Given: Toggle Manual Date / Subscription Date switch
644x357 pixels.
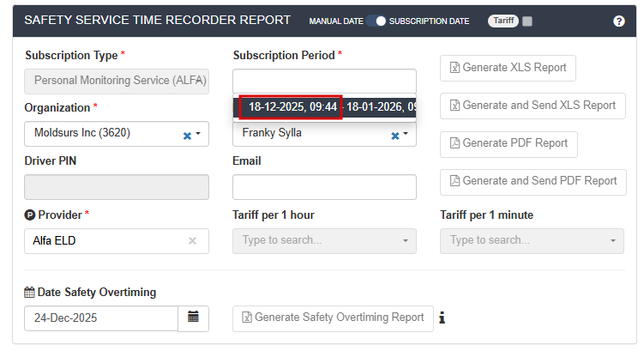Looking at the screenshot, I should pos(376,21).
